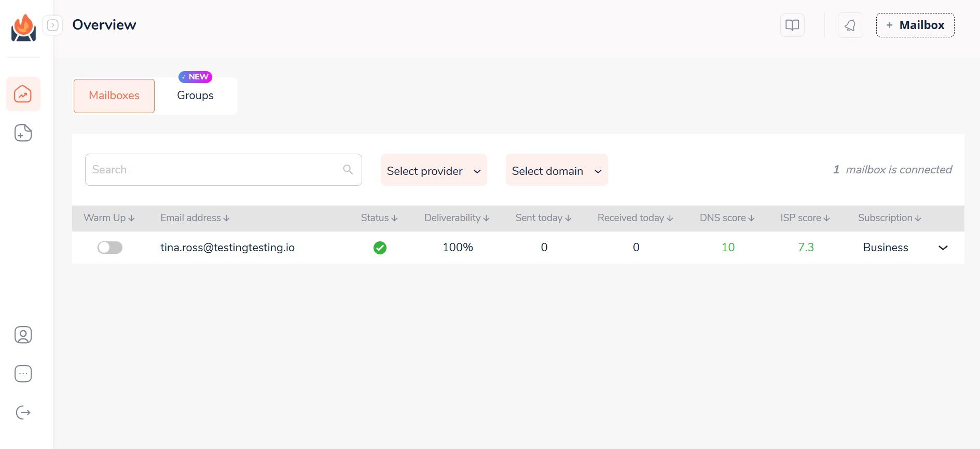Click into the Search field
Viewport: 980px width, 449px height.
[223, 169]
